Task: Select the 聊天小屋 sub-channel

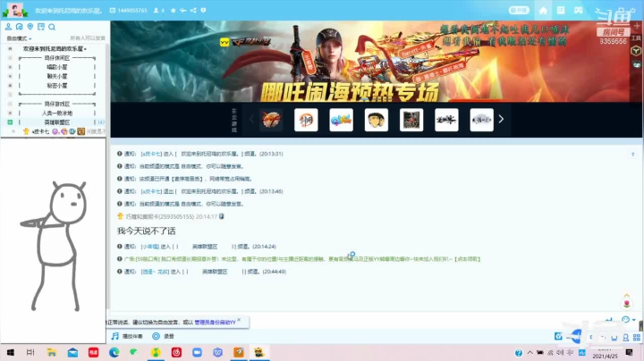Action: point(57,76)
